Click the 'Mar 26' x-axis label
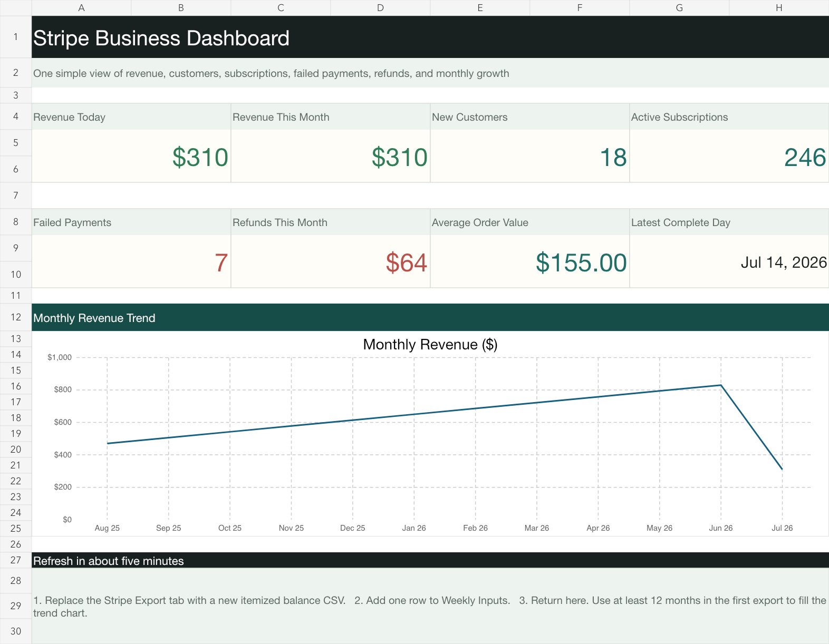Image resolution: width=829 pixels, height=644 pixels. pos(537,528)
